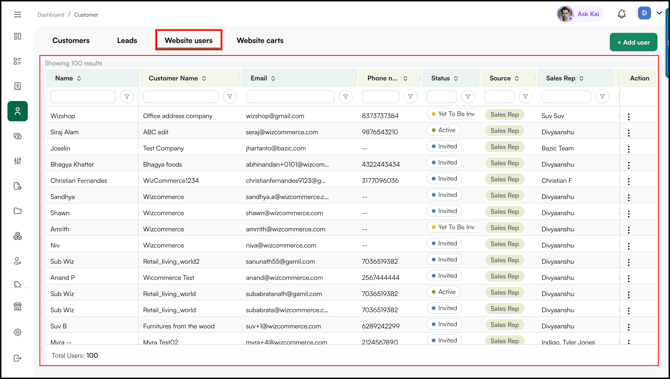Click the Email column filter funnel icon
670x379 pixels.
tap(346, 97)
